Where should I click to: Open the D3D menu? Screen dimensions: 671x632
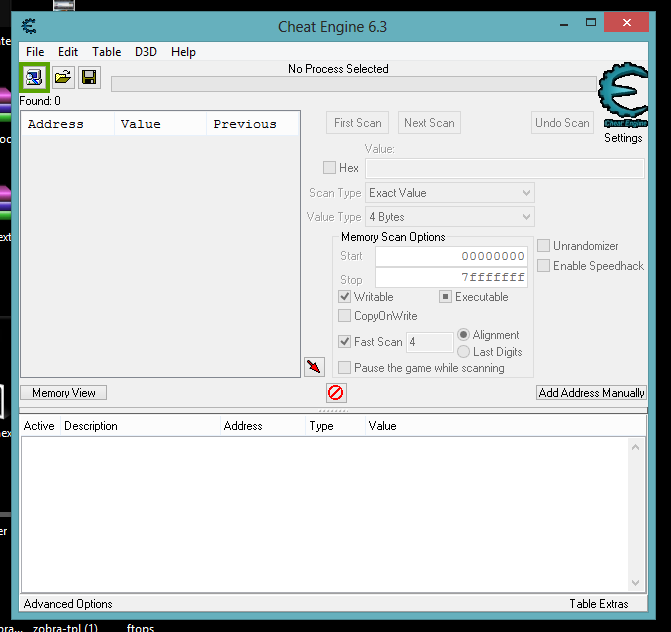(146, 52)
